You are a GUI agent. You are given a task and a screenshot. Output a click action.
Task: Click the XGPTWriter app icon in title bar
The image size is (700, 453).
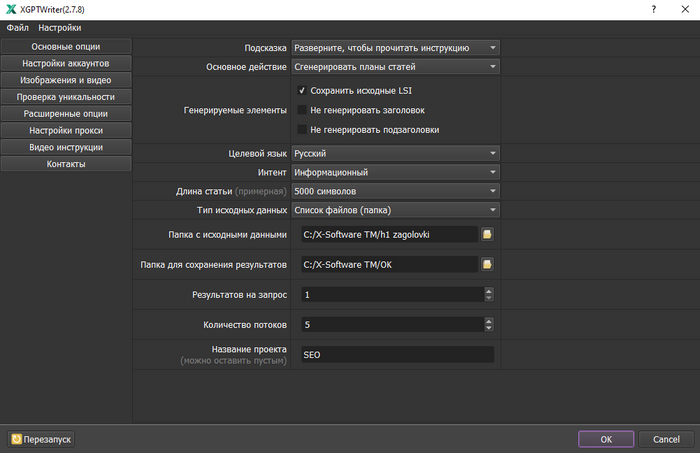pyautogui.click(x=10, y=9)
